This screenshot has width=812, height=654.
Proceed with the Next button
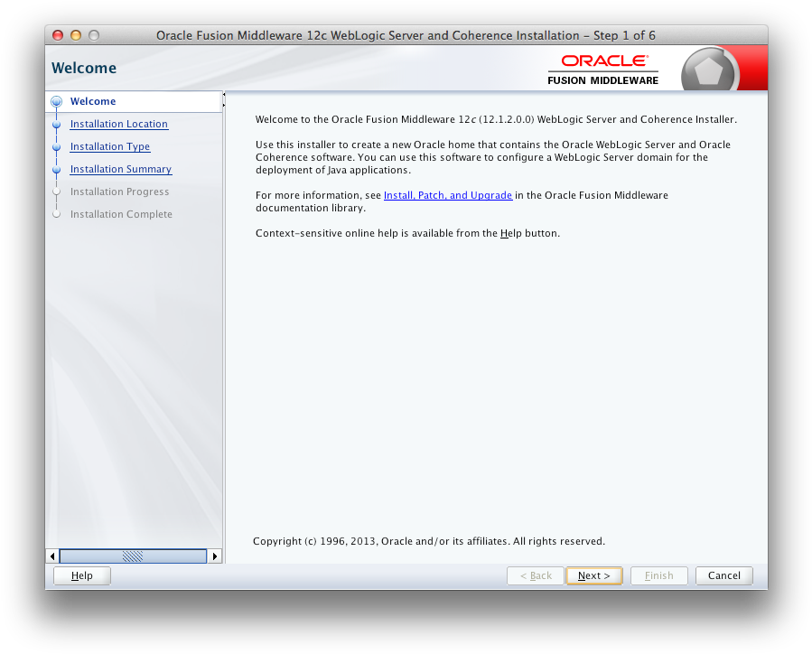click(594, 575)
